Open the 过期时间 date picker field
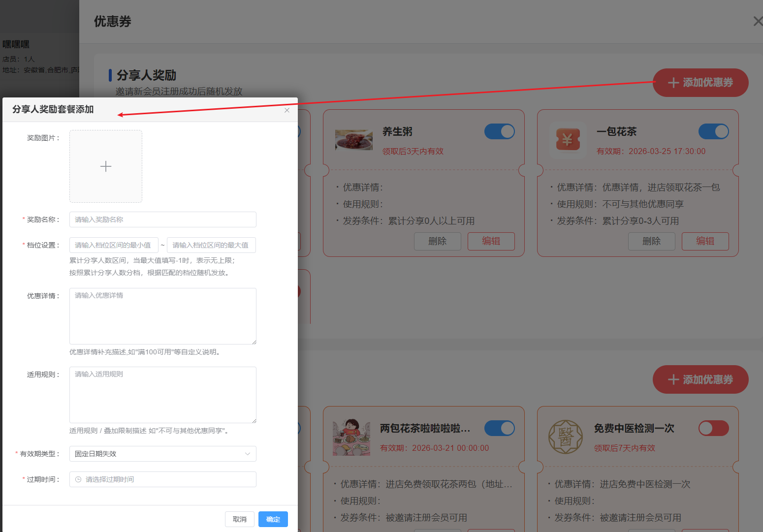Image resolution: width=763 pixels, height=532 pixels. [162, 479]
